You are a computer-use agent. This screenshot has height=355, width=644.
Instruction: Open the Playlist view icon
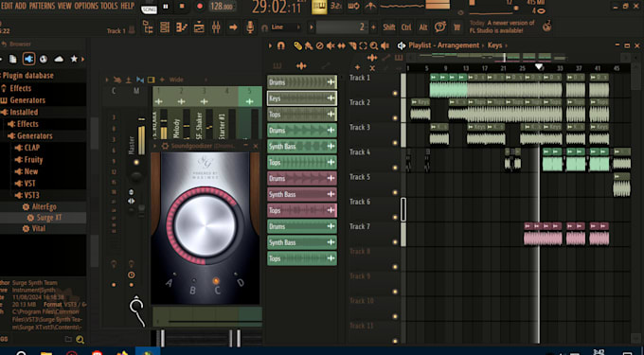point(149,27)
